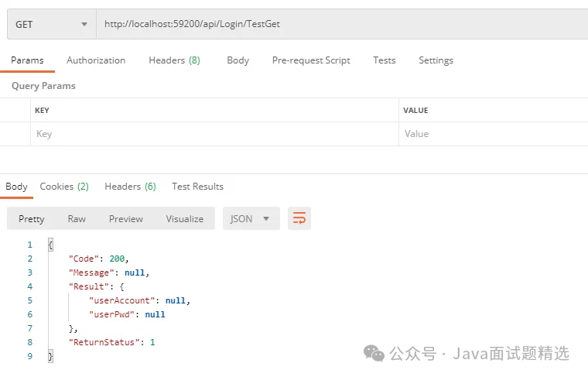Open the Authorization tab
The height and width of the screenshot is (377, 588).
click(x=96, y=60)
